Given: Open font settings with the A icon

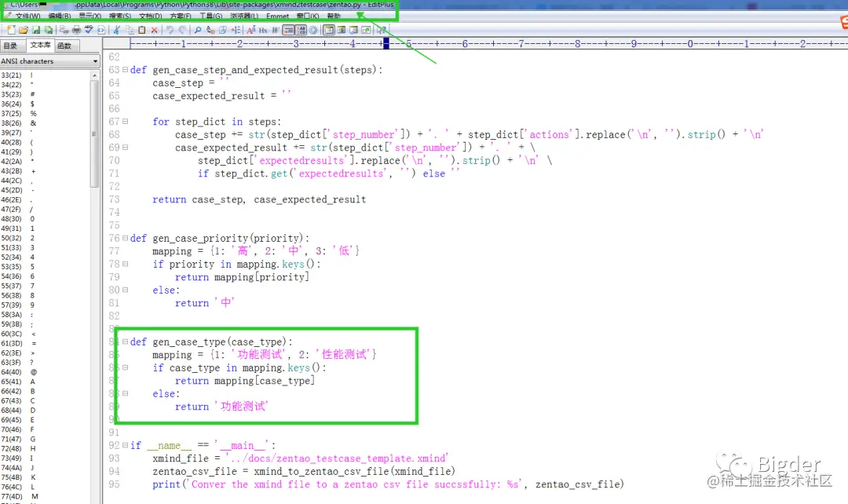Looking at the screenshot, I should [251, 31].
